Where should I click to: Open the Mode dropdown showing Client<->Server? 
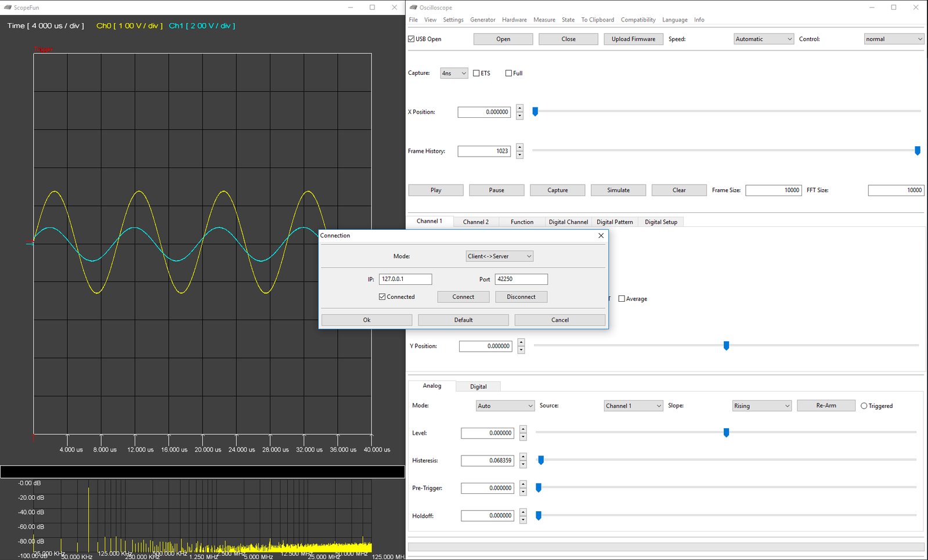coord(500,256)
